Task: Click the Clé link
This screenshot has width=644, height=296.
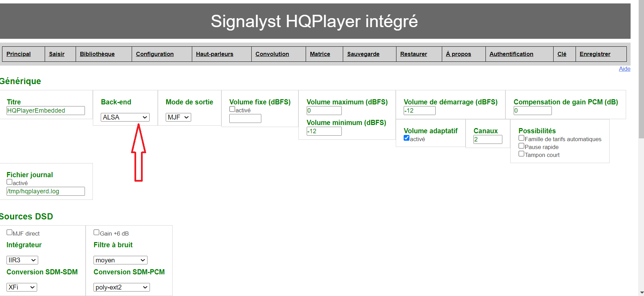Action: [562, 54]
